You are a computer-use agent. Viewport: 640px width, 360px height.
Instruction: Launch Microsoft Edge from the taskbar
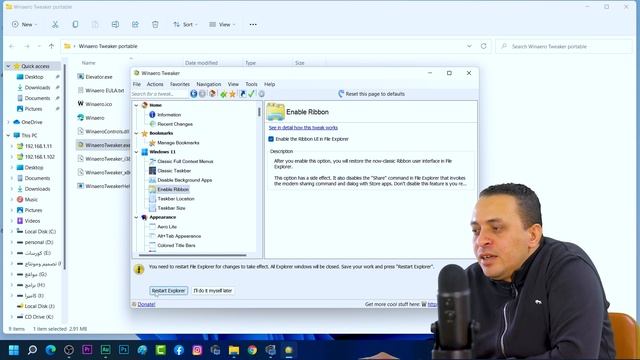(x=51, y=350)
